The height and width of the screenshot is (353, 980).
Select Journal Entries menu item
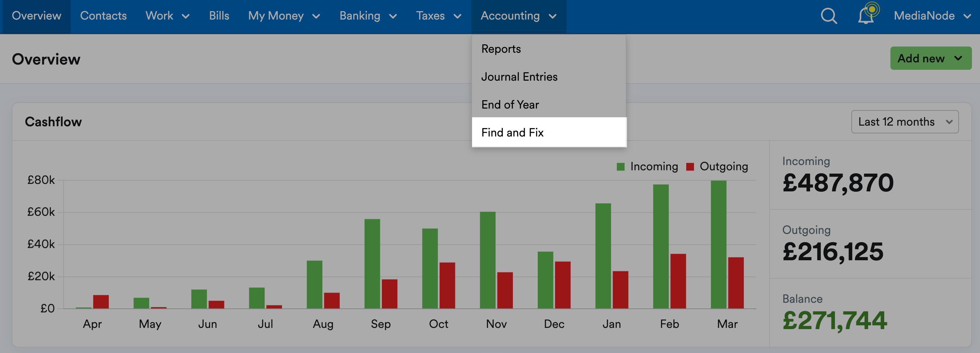(549, 77)
